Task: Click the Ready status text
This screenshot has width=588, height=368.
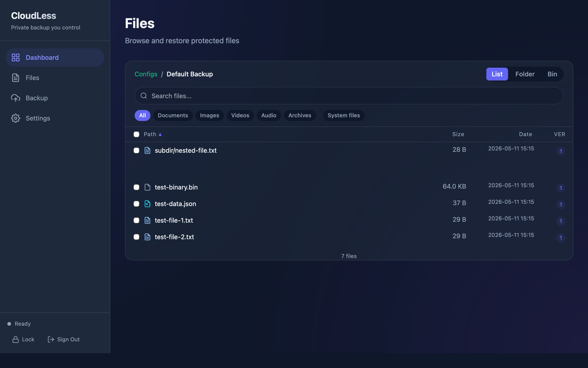Action: 23,324
